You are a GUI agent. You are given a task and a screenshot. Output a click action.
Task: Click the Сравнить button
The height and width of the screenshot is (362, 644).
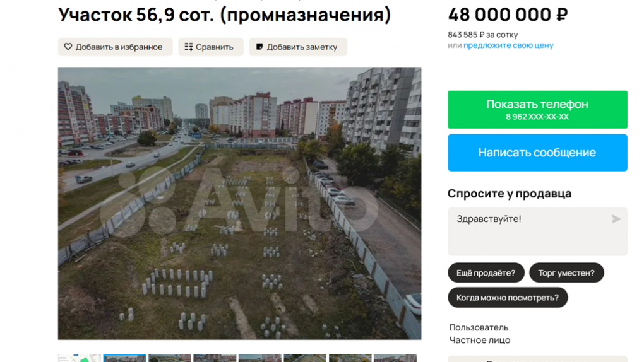(x=211, y=47)
